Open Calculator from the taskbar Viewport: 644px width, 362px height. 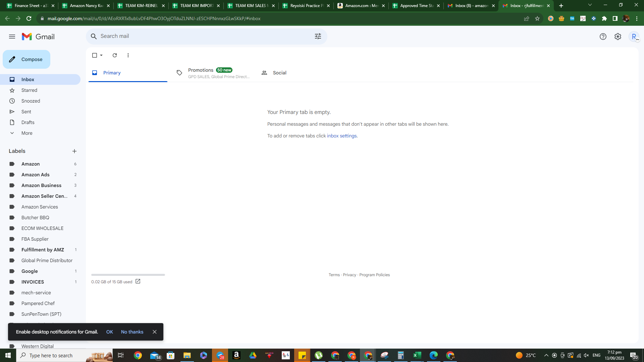pos(400,355)
